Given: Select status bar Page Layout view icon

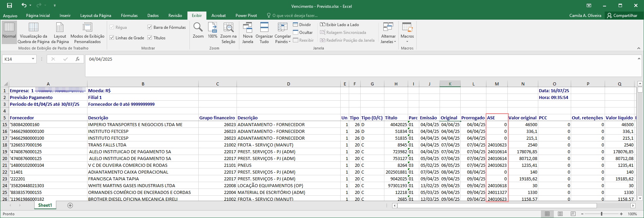Looking at the screenshot, I should [x=560, y=214].
